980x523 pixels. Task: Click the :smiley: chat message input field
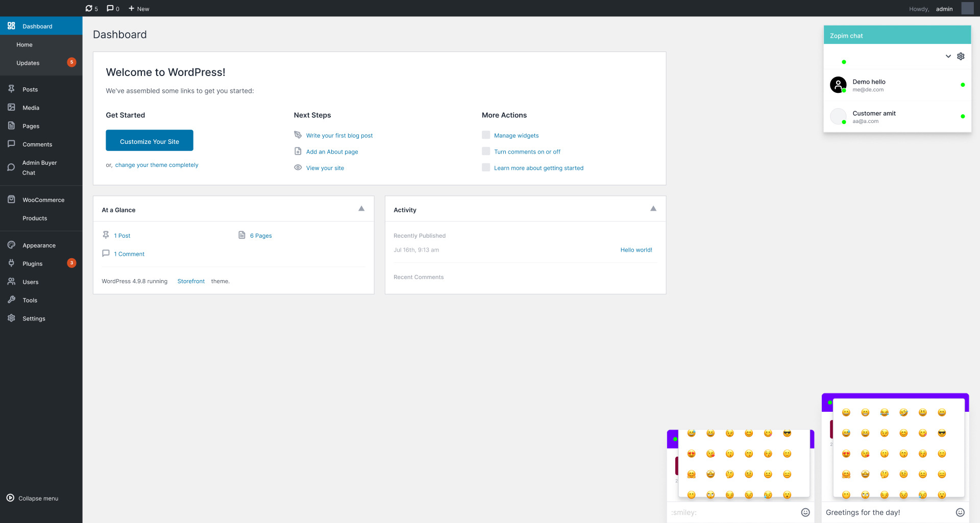pyautogui.click(x=730, y=512)
